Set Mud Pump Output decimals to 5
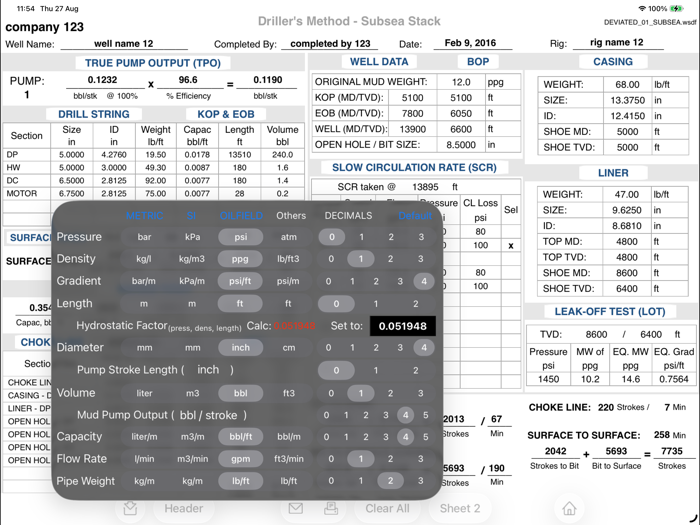Image resolution: width=700 pixels, height=525 pixels. [425, 415]
